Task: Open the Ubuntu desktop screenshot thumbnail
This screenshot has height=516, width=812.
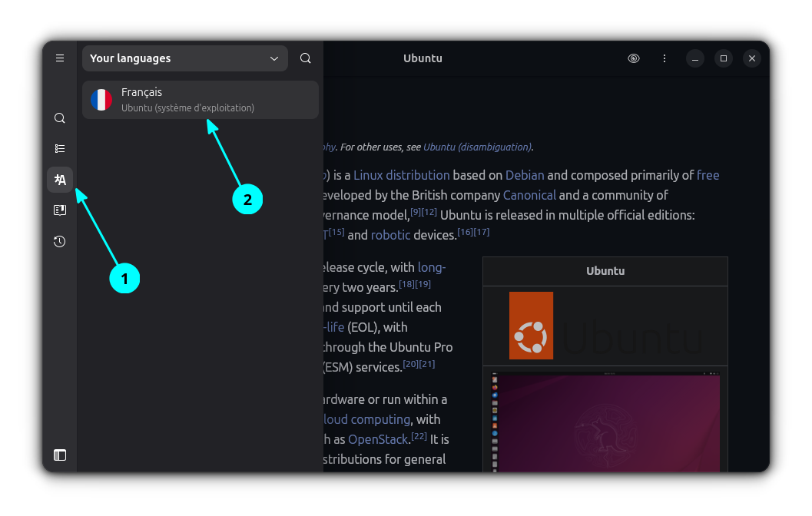Action: point(605,422)
